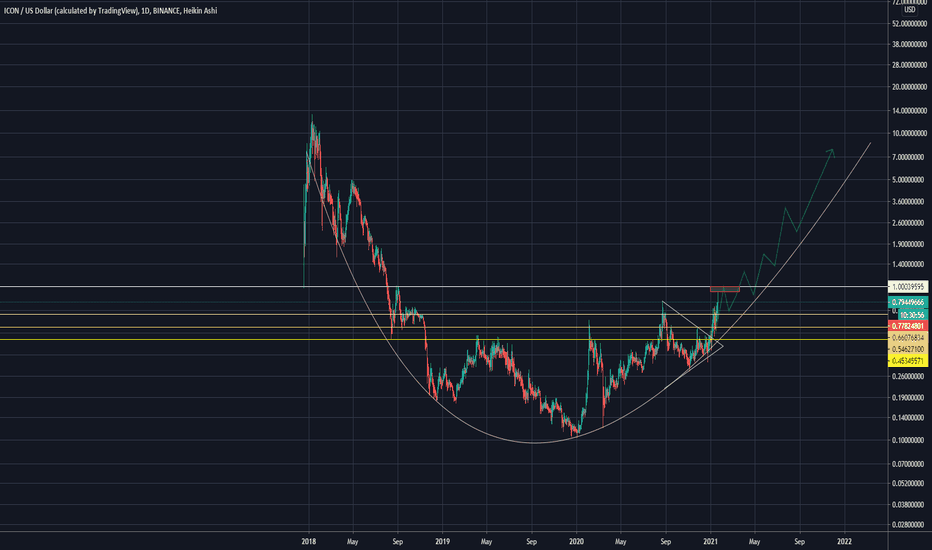Image resolution: width=932 pixels, height=550 pixels.
Task: Click the 2021 label on time axis
Action: coord(710,542)
